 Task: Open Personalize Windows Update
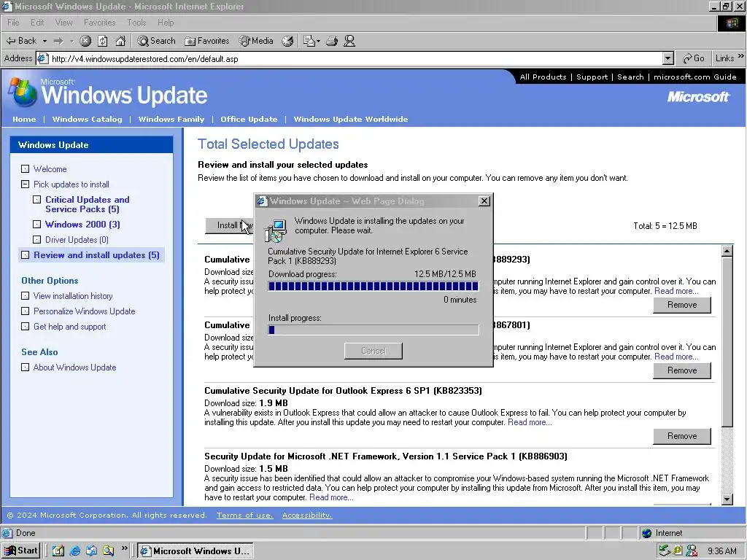click(x=84, y=311)
